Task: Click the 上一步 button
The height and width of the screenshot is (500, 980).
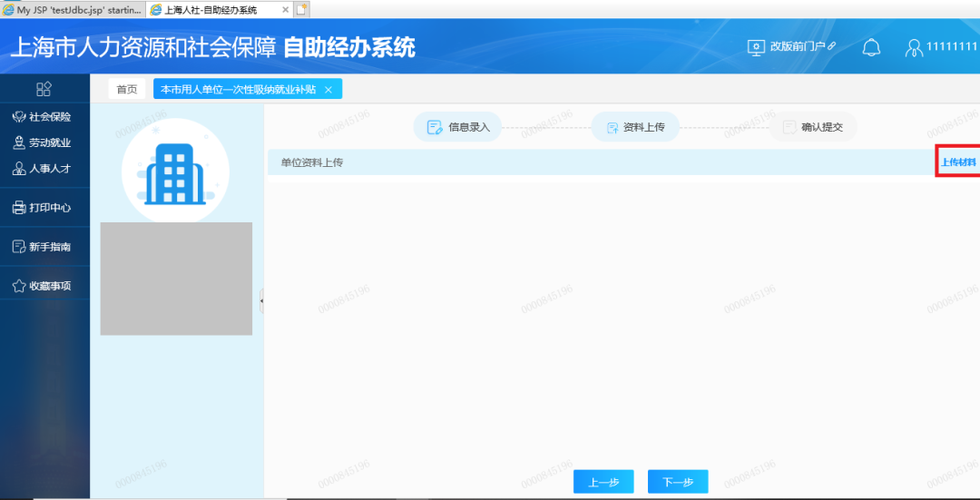Action: [603, 482]
